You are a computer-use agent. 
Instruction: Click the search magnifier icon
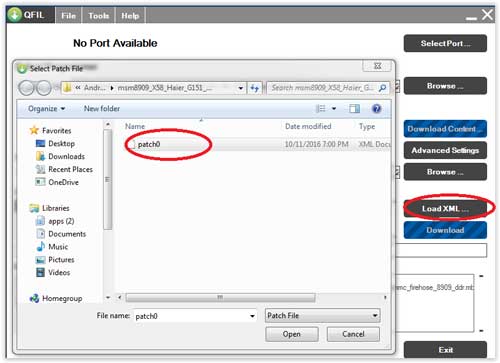[x=383, y=88]
